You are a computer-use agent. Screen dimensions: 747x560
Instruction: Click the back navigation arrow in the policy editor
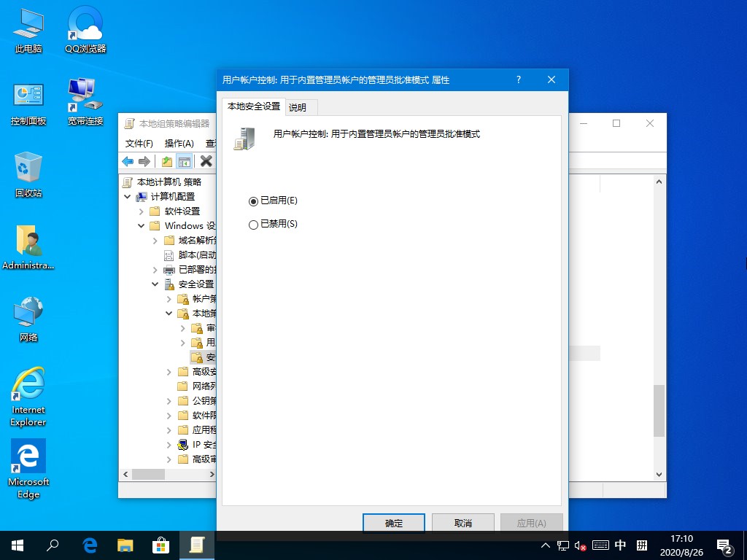tap(128, 161)
